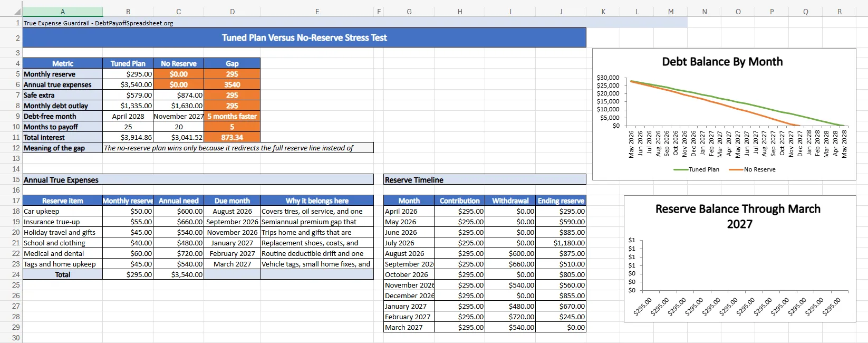This screenshot has height=343, width=868.
Task: Click cell 'True Expense Guardrail - DebtPayoffSpreadsheet.org'
Action: [x=98, y=23]
